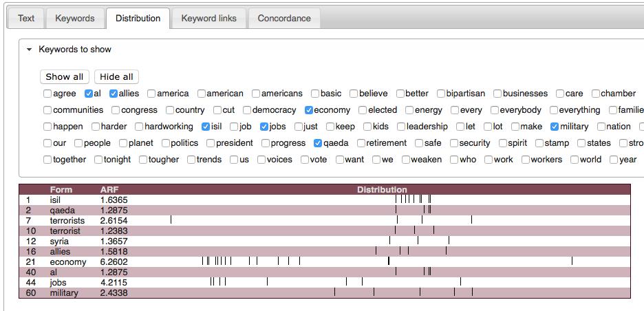
Task: Click the Show all button
Action: point(65,76)
